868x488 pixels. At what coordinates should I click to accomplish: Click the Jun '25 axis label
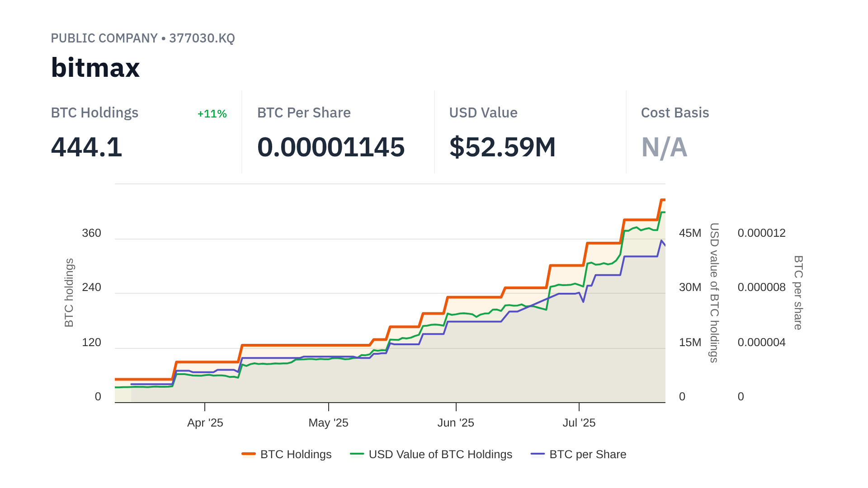(x=456, y=423)
